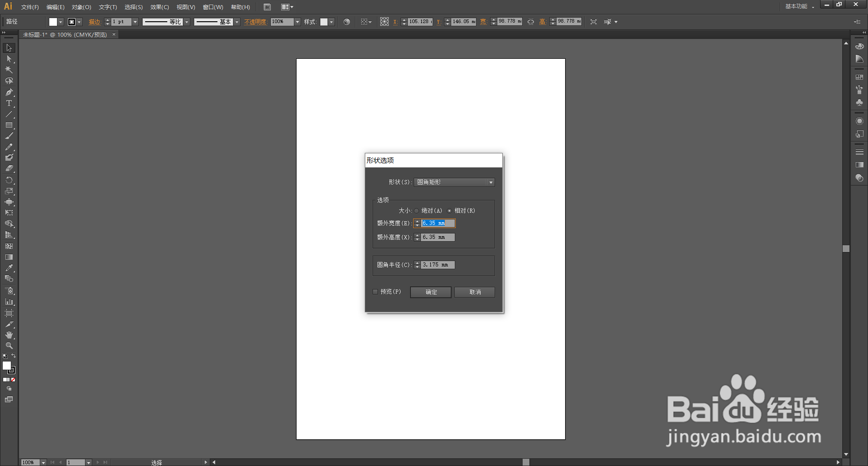The width and height of the screenshot is (868, 466).
Task: Open the 效果(C) menu
Action: click(160, 7)
